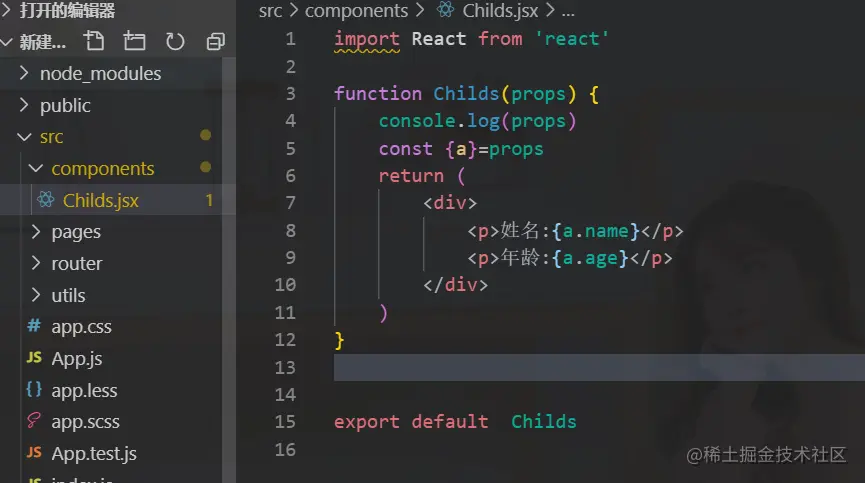Click the explorer vertical scrollbar
Screen dimensions: 865x483
coord(229,270)
